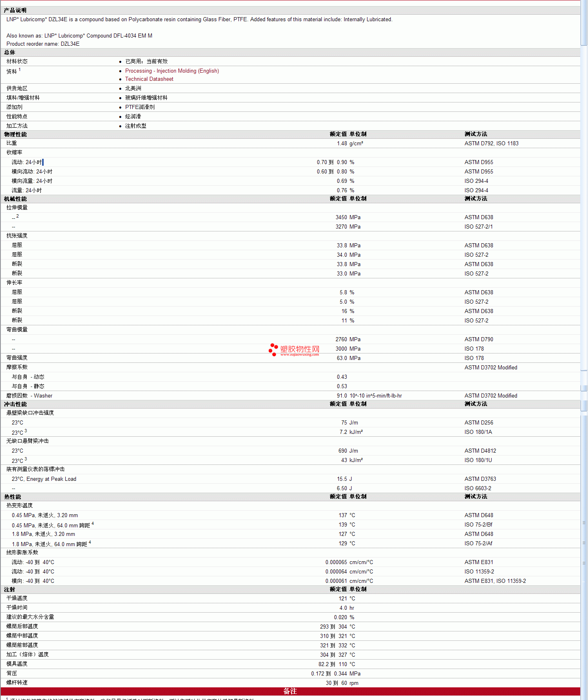
Task: Click the 75 J/m Izod impact value
Action: pos(350,423)
